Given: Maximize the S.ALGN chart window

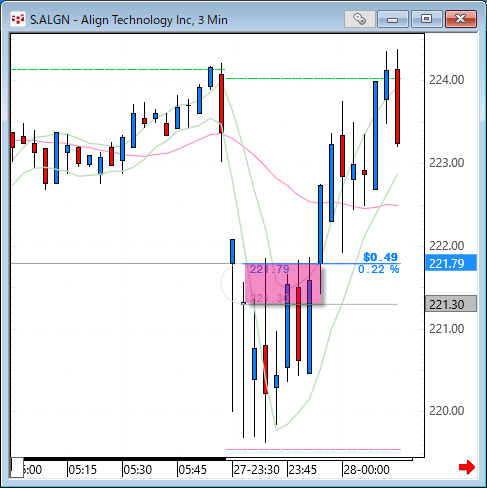Looking at the screenshot, I should [x=426, y=19].
